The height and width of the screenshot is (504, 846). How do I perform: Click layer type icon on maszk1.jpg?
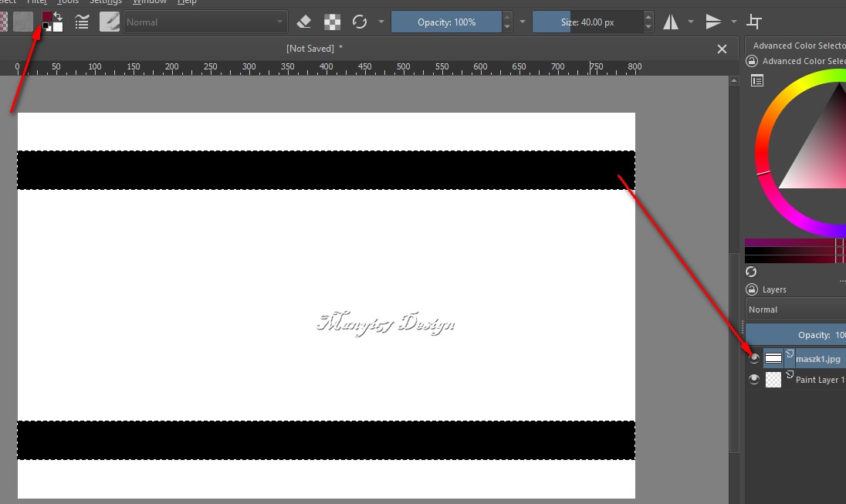coord(790,354)
